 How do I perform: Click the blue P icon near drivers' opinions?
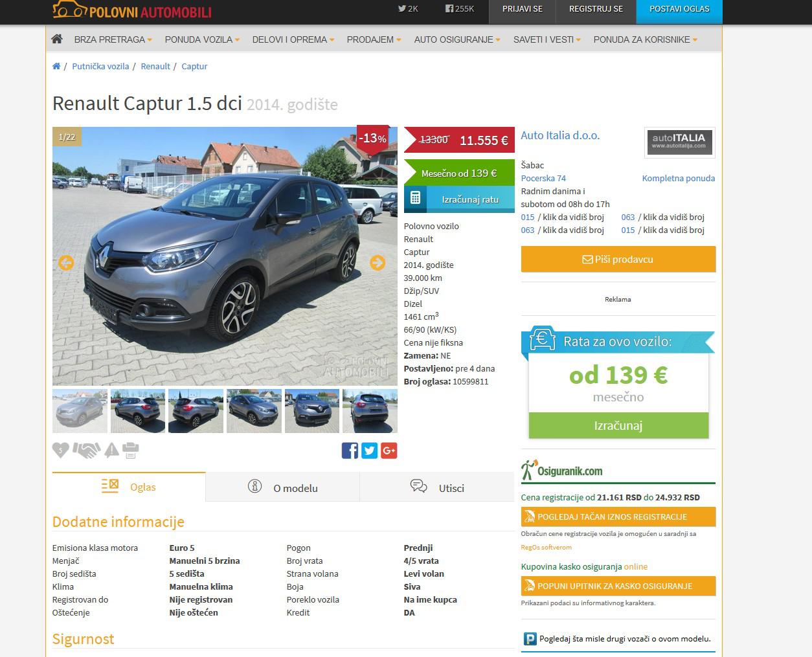pos(530,639)
